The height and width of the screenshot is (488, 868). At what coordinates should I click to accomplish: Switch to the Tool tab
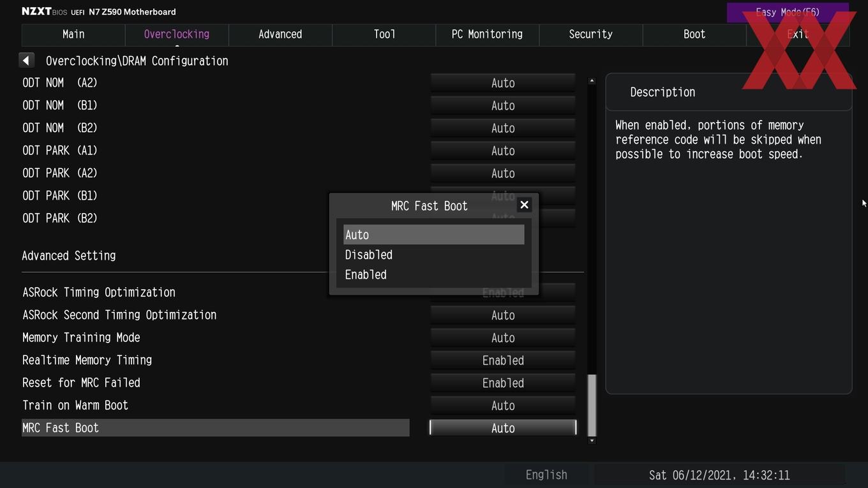384,34
